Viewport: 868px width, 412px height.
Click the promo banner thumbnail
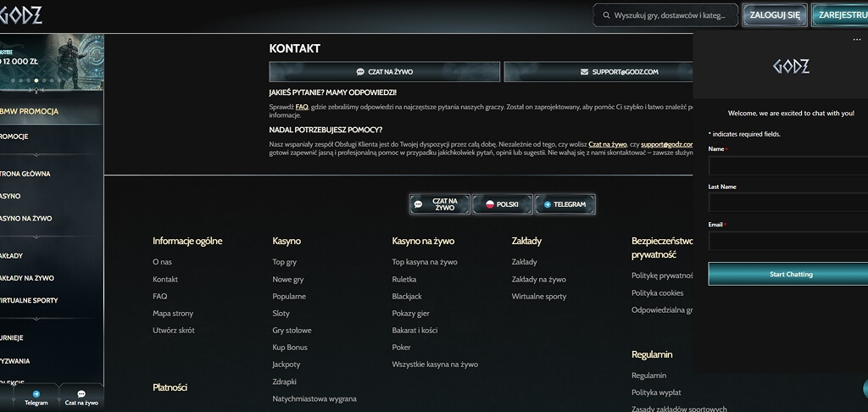(x=52, y=61)
